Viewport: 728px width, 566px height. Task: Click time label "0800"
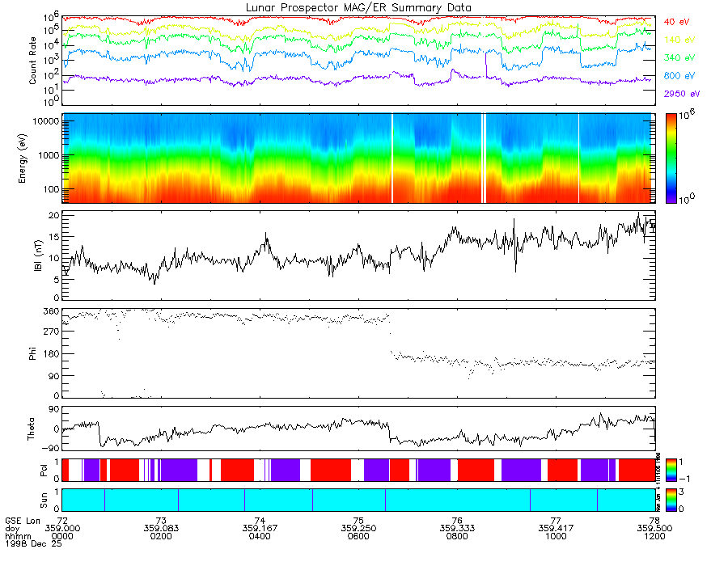click(457, 536)
